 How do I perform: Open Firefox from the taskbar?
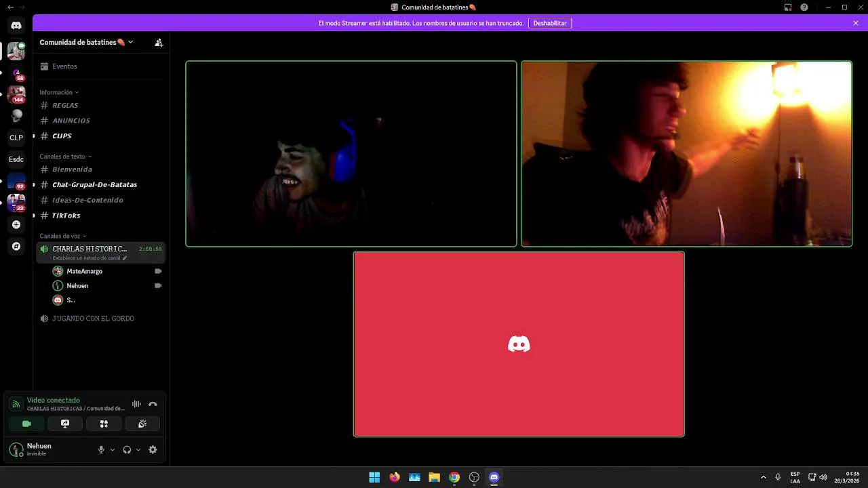[395, 477]
